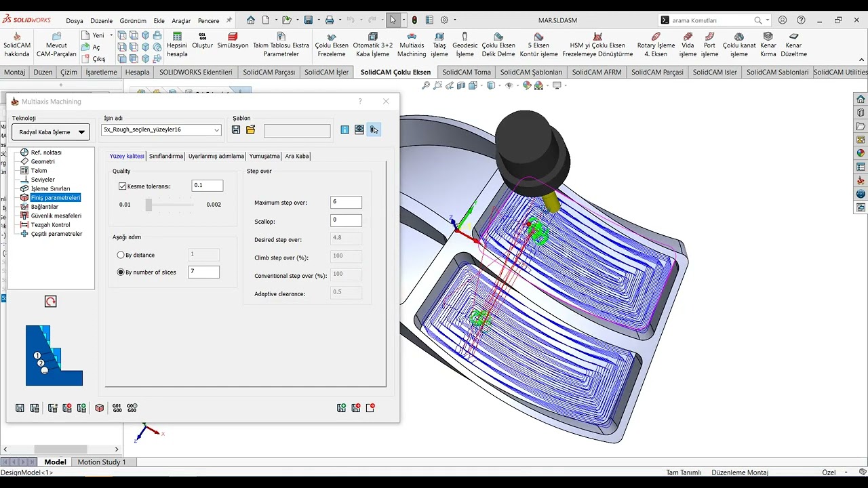The height and width of the screenshot is (488, 868).
Task: Toggle the cursor-pick icon button in dialog header
Action: (x=374, y=129)
